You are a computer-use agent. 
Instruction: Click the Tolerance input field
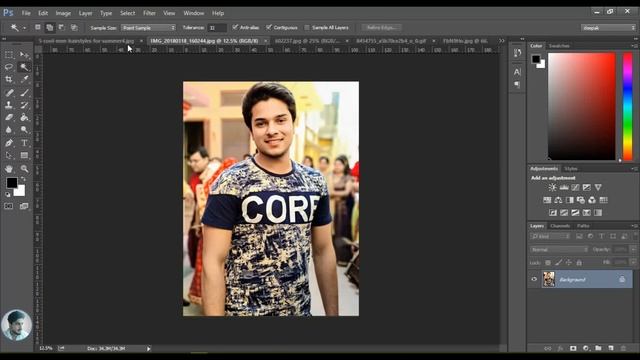click(217, 28)
